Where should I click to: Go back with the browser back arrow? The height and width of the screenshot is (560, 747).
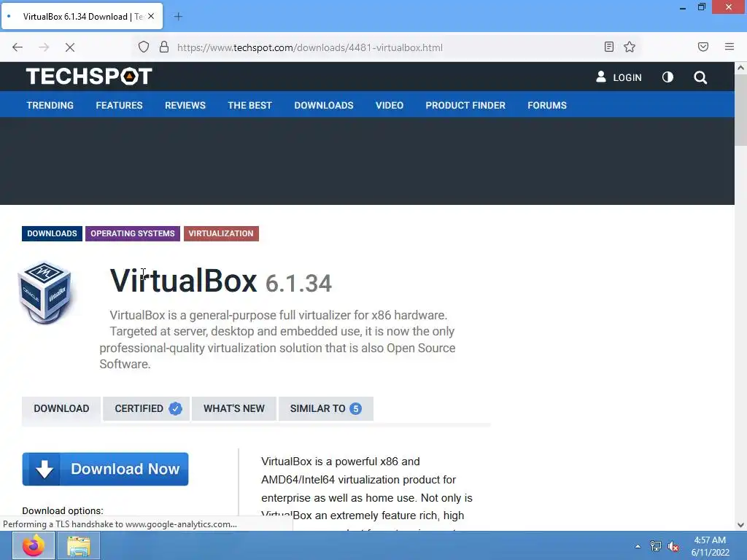coord(18,47)
